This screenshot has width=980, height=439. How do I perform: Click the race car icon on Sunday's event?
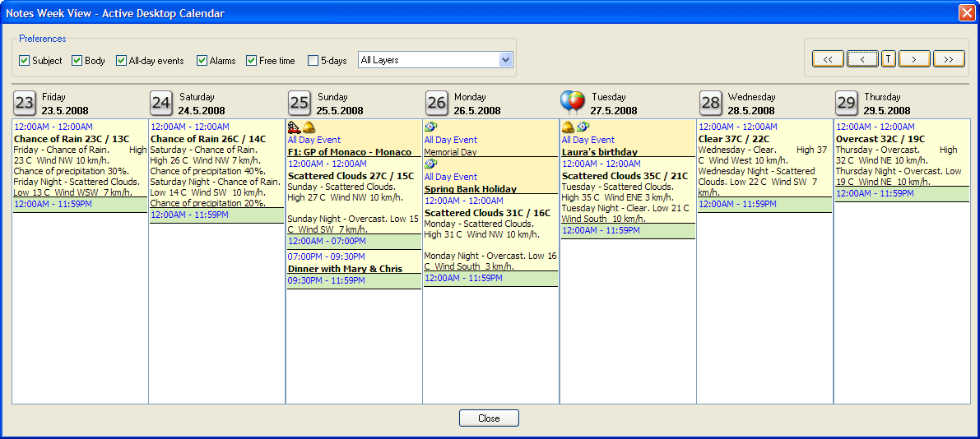point(295,127)
